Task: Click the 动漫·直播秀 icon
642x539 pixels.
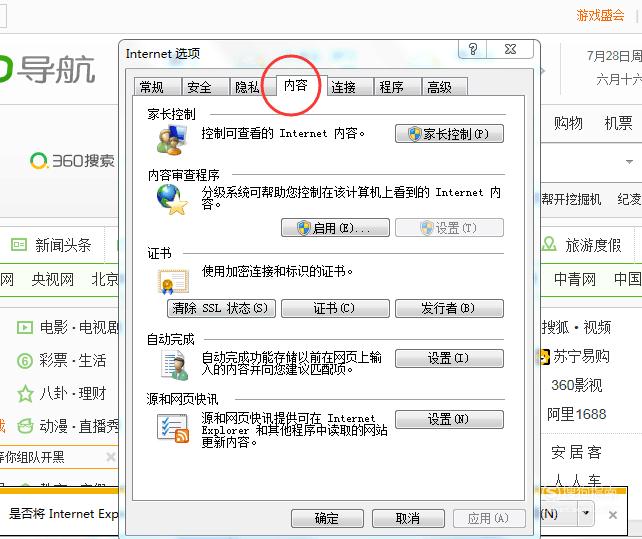Action: pos(25,426)
